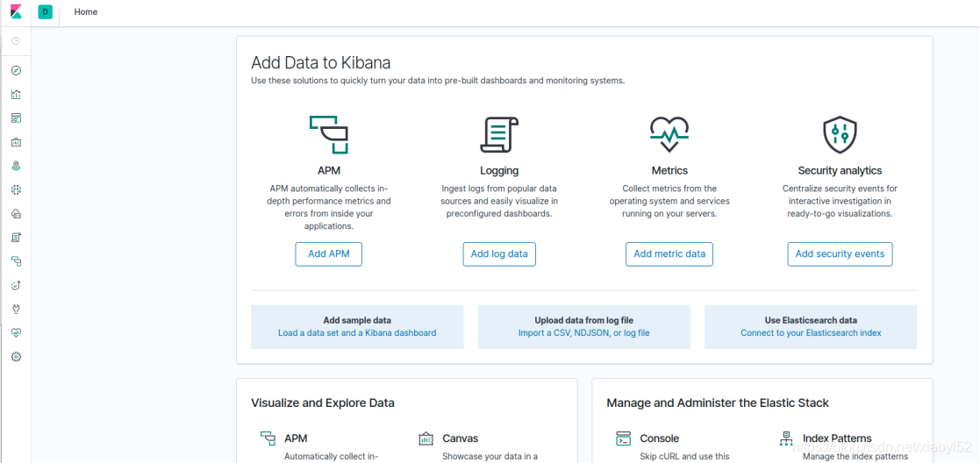The image size is (980, 463).
Task: Click the Use Elasticsearch data title
Action: [811, 321]
